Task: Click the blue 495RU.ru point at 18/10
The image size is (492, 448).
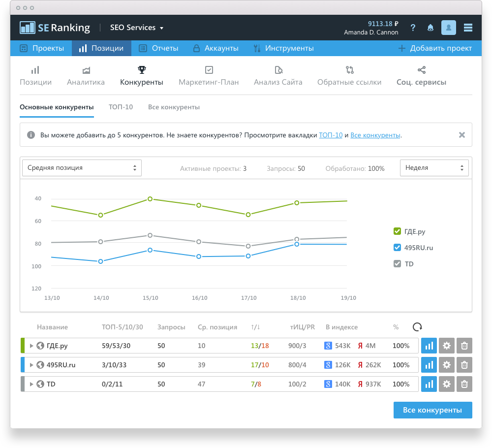Action: point(297,244)
